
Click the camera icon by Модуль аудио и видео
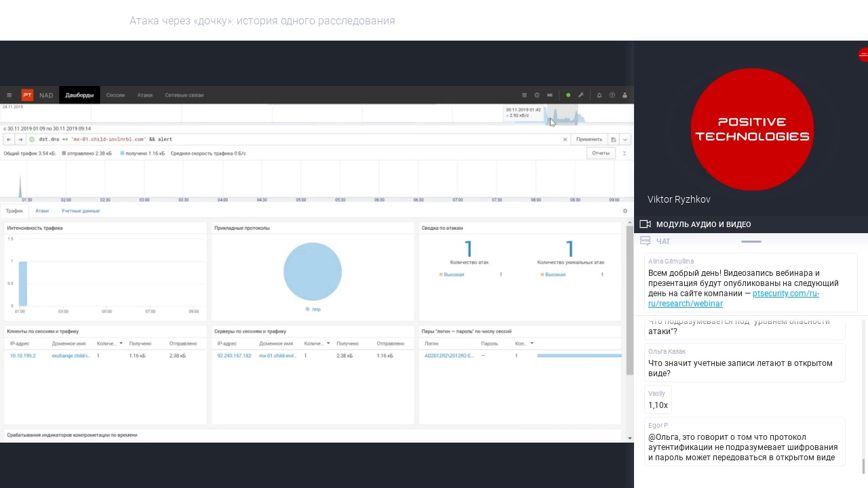pyautogui.click(x=645, y=224)
